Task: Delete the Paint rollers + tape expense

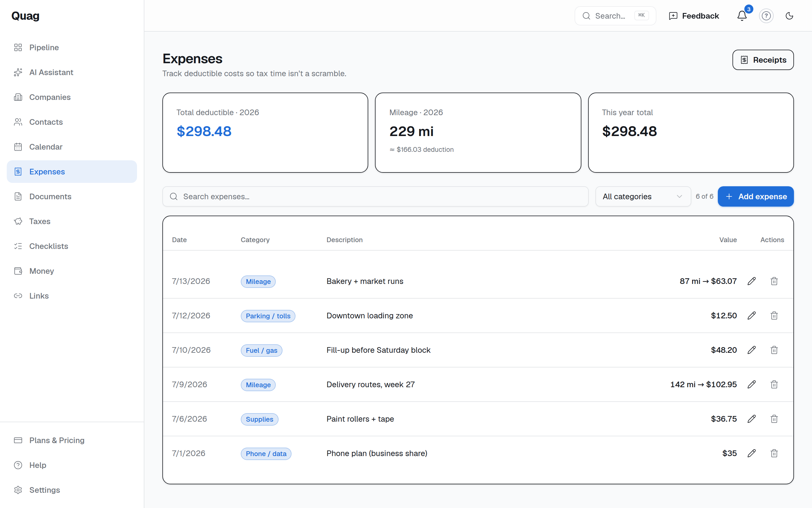Action: pos(774,419)
